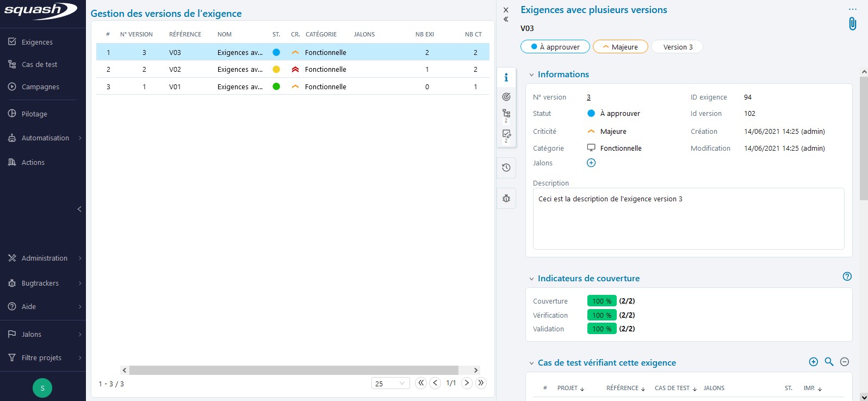The image size is (868, 401).
Task: Open the user avatar menu S
Action: click(42, 388)
